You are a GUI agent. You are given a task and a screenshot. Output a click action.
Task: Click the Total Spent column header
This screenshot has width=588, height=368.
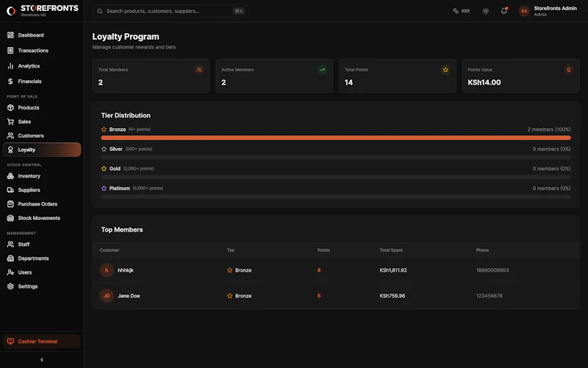(391, 250)
